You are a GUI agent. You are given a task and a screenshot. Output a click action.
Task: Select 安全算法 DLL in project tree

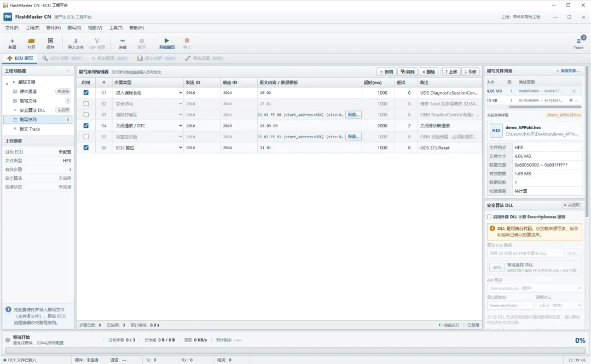(x=38, y=110)
